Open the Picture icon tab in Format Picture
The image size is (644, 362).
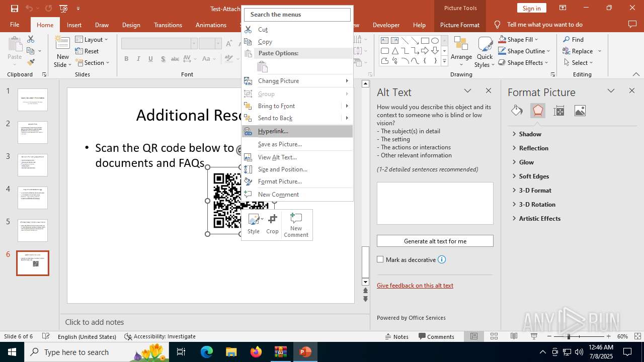[x=580, y=111]
